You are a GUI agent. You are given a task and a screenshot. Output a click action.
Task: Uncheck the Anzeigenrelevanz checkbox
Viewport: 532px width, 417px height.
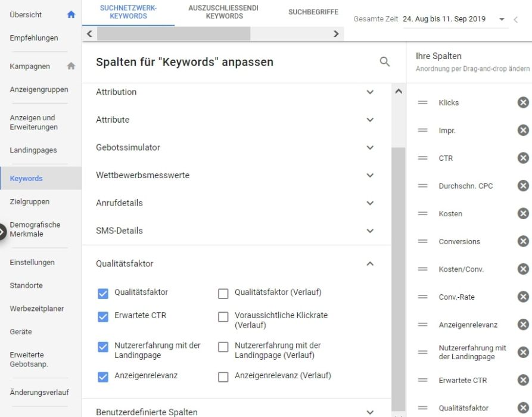pos(103,377)
